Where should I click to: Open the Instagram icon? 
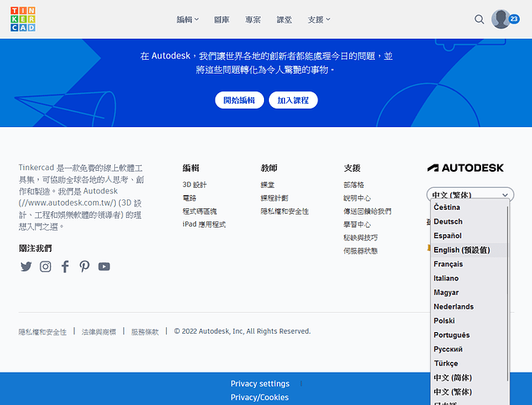(x=45, y=266)
